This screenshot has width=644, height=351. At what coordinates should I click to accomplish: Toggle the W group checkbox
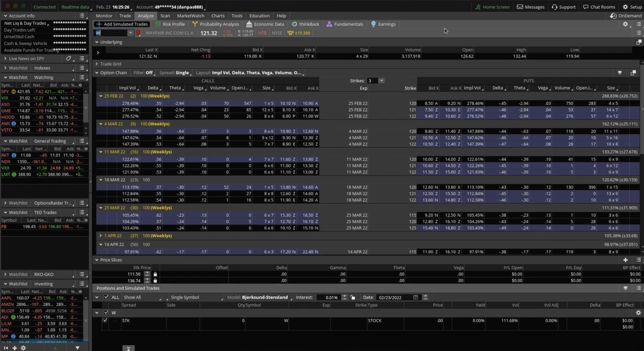[x=106, y=313]
